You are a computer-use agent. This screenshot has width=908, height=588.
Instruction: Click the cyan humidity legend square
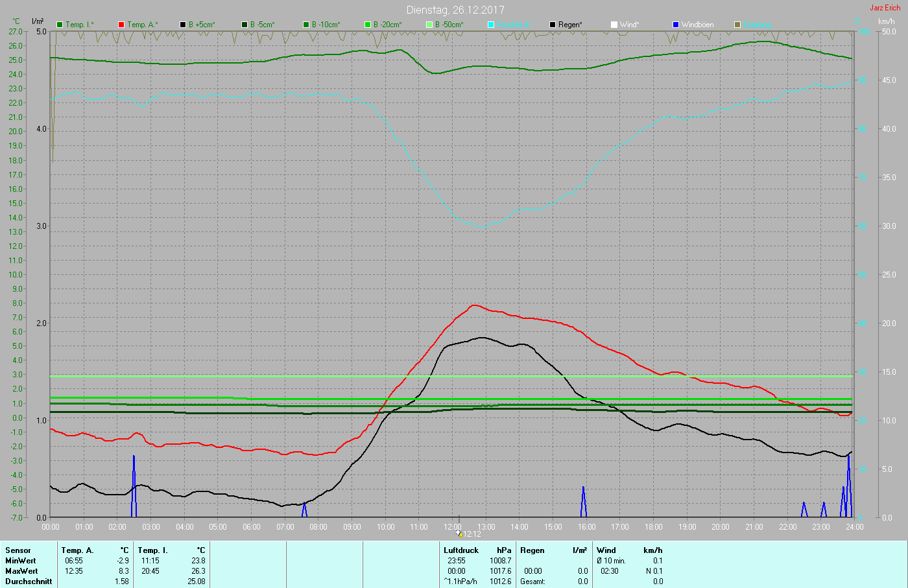[491, 25]
